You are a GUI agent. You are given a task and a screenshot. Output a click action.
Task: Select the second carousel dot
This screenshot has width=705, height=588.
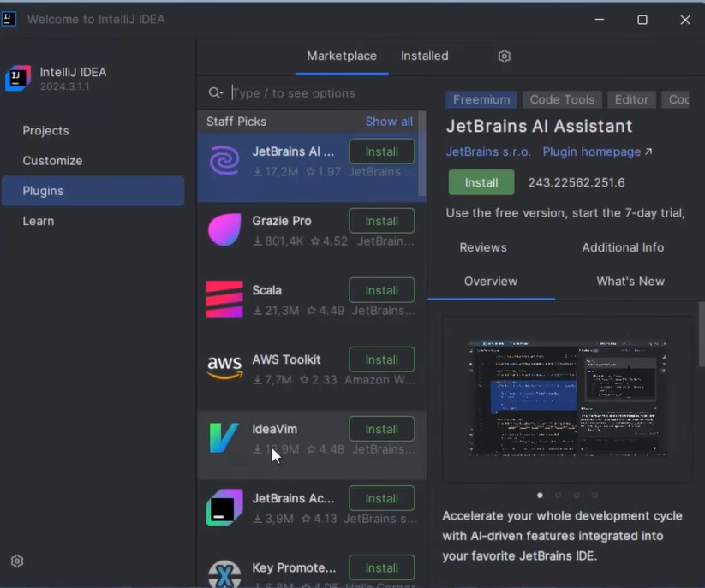point(558,495)
